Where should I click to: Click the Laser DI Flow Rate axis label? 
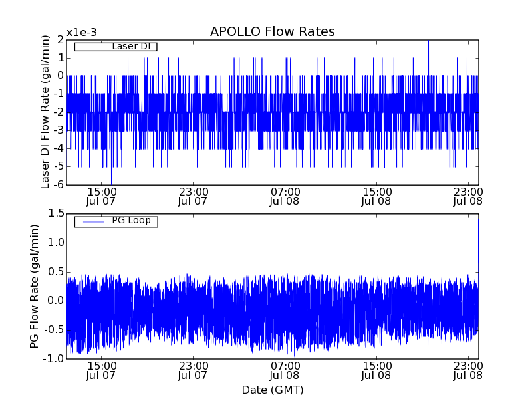point(45,112)
